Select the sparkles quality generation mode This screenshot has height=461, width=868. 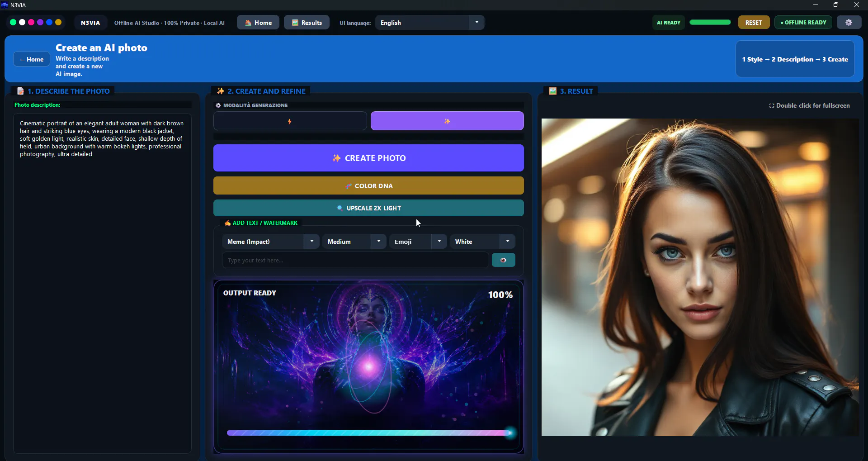[447, 121]
